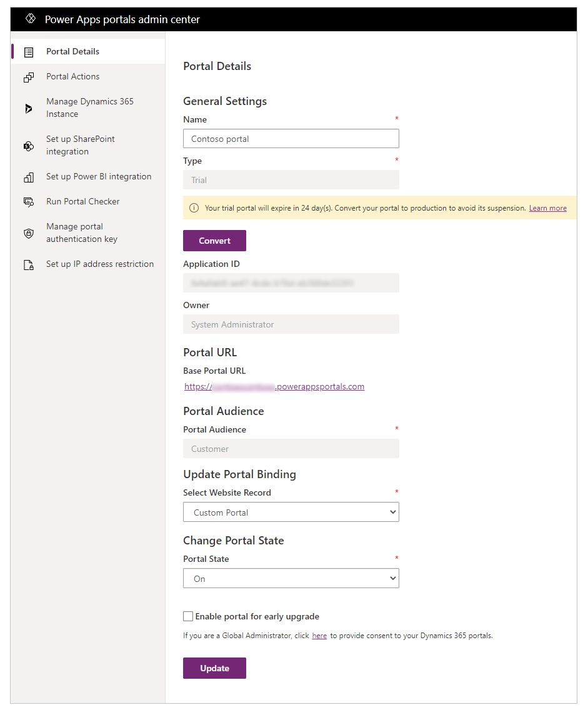This screenshot has height=715, width=588.
Task: Enable portal for early upgrade checkbox
Action: tap(188, 617)
